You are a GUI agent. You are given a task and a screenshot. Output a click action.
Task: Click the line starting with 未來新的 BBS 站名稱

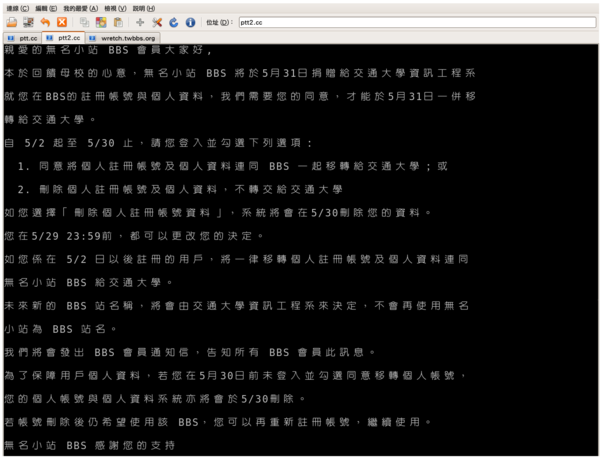tap(237, 305)
